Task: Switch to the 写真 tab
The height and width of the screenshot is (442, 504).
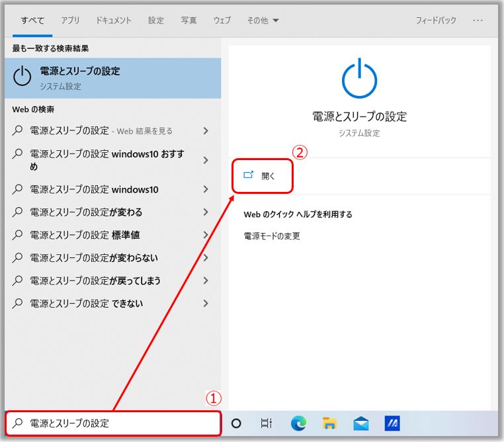Action: click(x=189, y=21)
